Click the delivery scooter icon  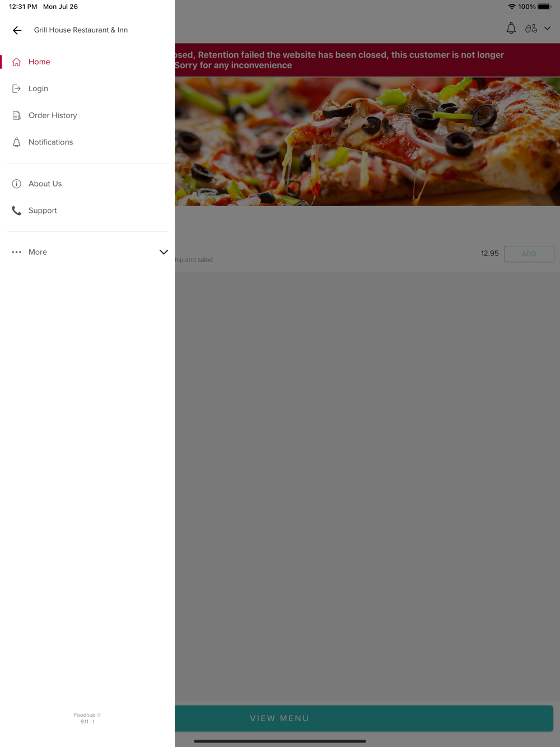click(x=531, y=28)
